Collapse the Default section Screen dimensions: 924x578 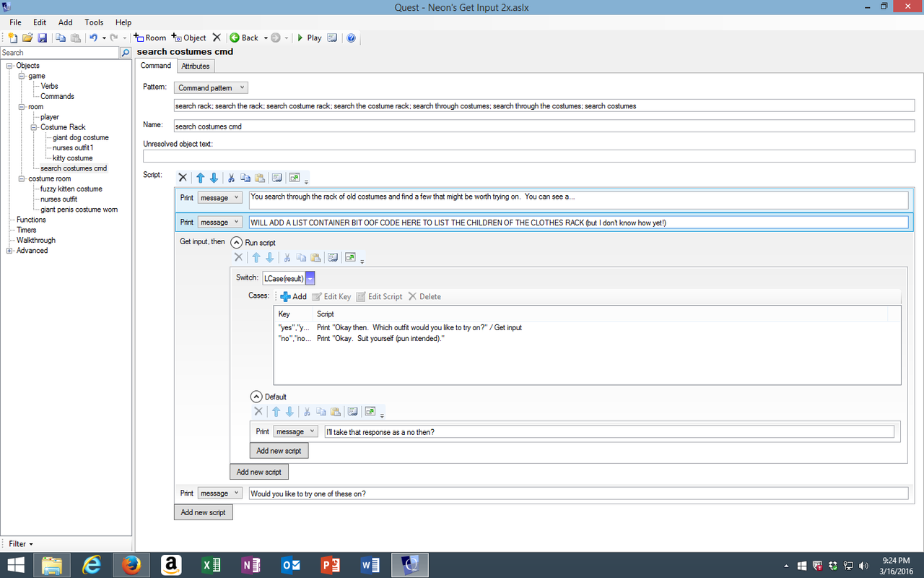click(x=256, y=397)
